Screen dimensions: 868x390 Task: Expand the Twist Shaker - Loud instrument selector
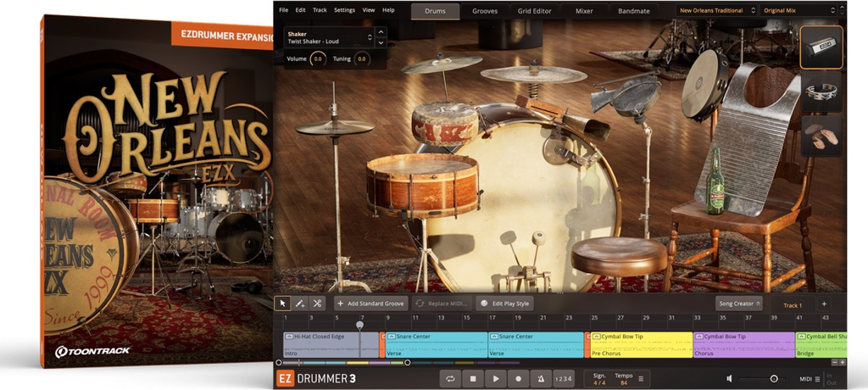tap(370, 37)
